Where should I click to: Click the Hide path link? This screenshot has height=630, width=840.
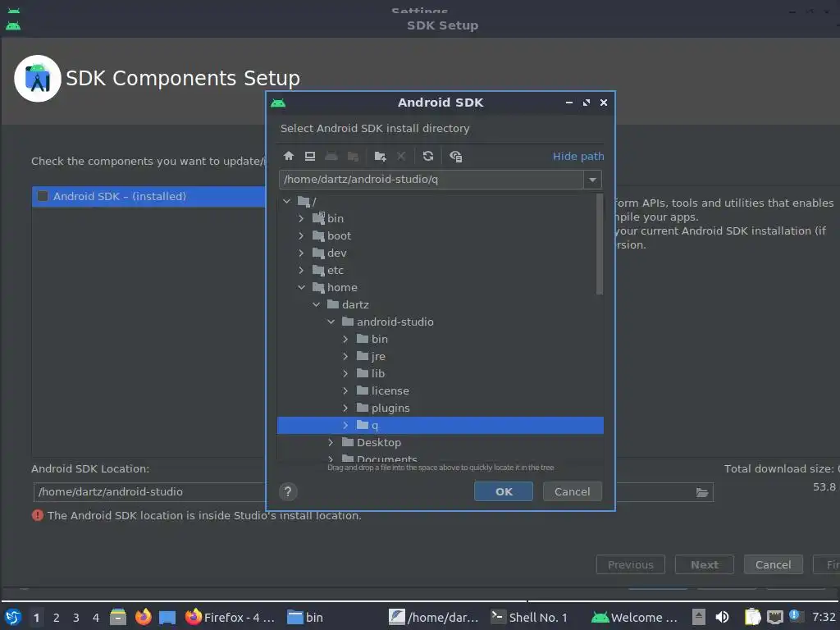(x=578, y=156)
